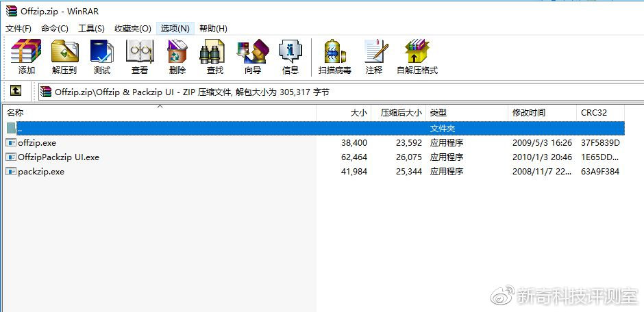Open the 工具(S) menu
Image resolution: width=644 pixels, height=312 pixels.
point(92,29)
